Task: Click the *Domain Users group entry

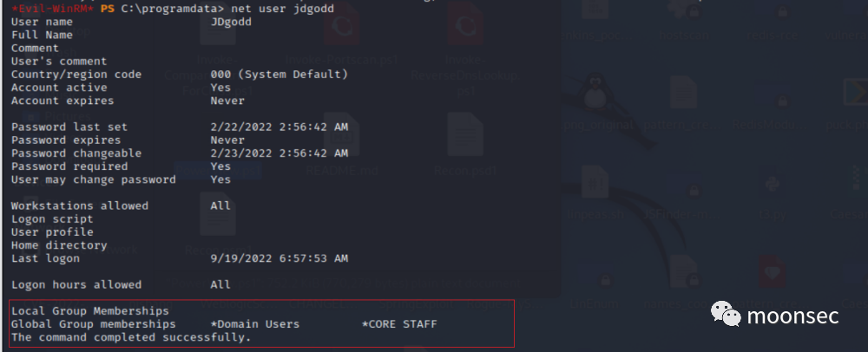Action: pyautogui.click(x=254, y=323)
